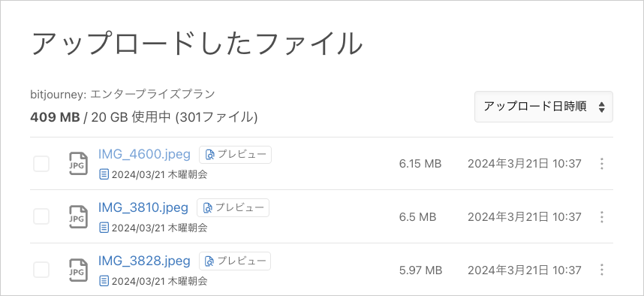Click the プレビュー button for IMG_3828.jpeg
The height and width of the screenshot is (296, 644).
[x=236, y=261]
